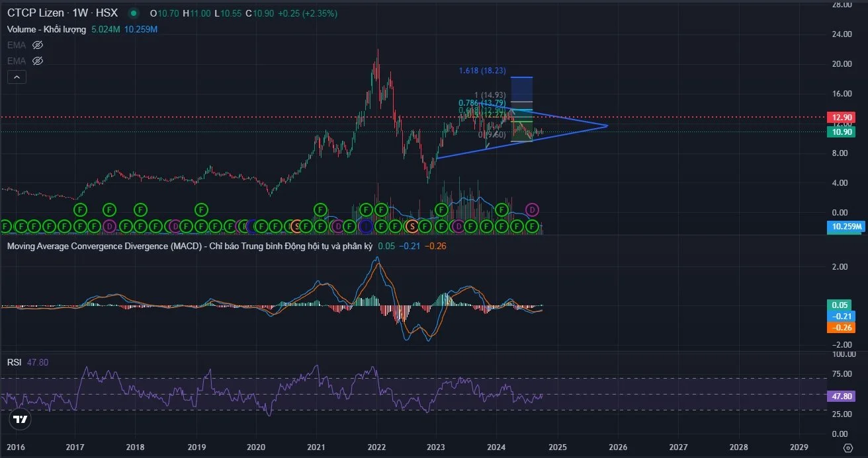Click the raised F marker above 2021
This screenshot has width=868, height=458.
pos(320,210)
